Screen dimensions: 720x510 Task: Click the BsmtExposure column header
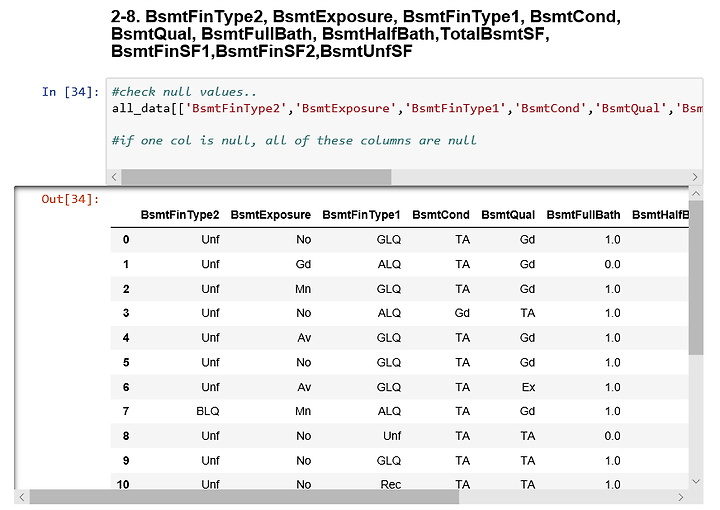click(x=270, y=215)
